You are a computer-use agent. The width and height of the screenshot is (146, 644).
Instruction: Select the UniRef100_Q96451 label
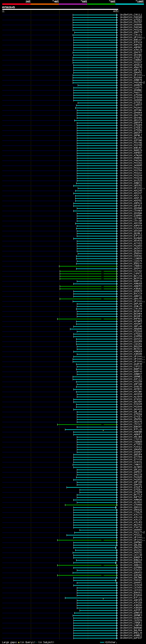[131, 72]
